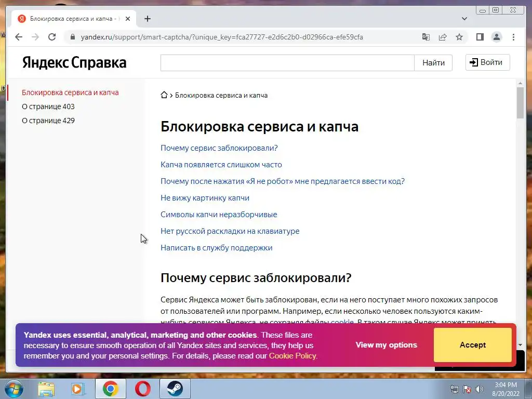Focus the Яндекс Справка search field
The width and height of the screenshot is (532, 399).
(x=287, y=63)
